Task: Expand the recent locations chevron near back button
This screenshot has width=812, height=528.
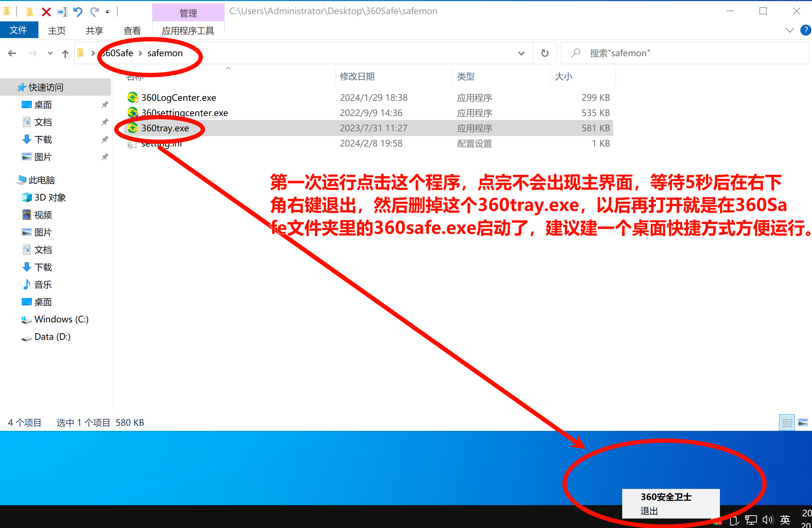Action: tap(50, 53)
